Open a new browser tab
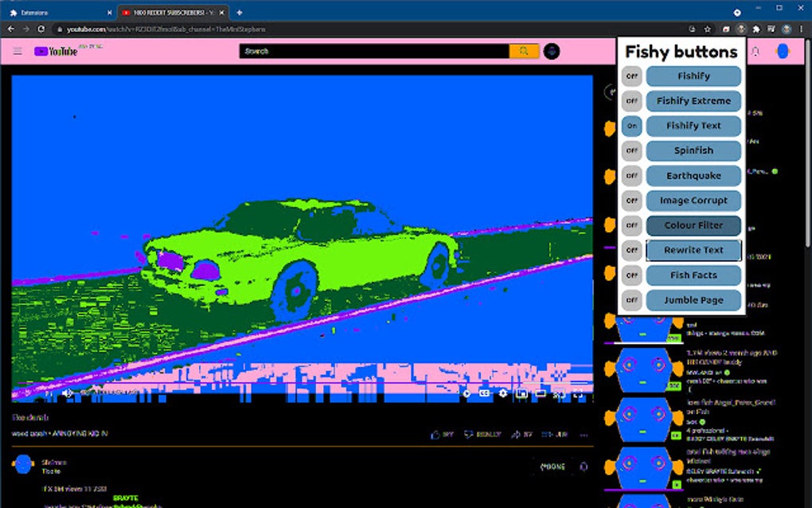Viewport: 812px width, 508px height. pyautogui.click(x=240, y=13)
